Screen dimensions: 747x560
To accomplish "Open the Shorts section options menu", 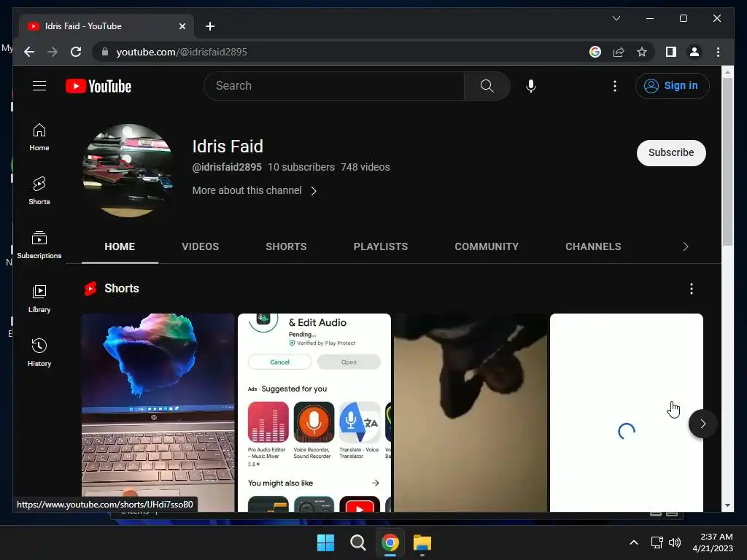I will pyautogui.click(x=692, y=289).
